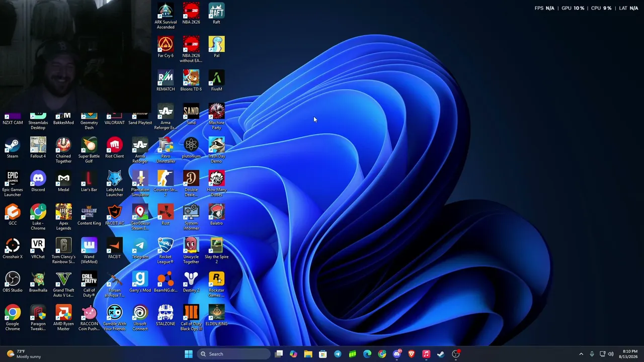Launch the Rust desktop shortcut
The width and height of the screenshot is (644, 362).
click(166, 214)
